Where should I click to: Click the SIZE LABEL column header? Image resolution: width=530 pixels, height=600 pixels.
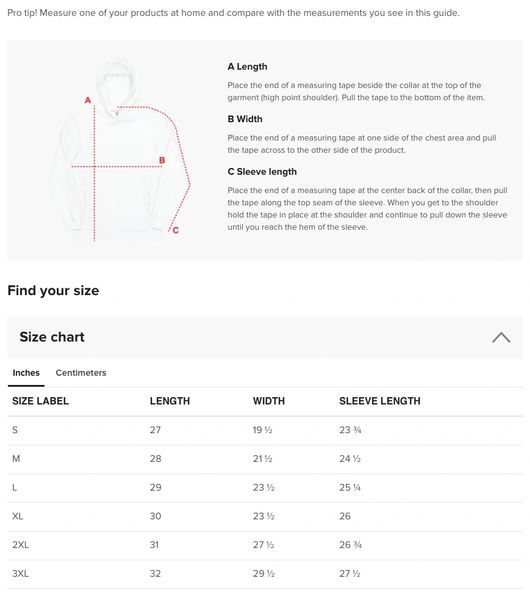click(41, 401)
